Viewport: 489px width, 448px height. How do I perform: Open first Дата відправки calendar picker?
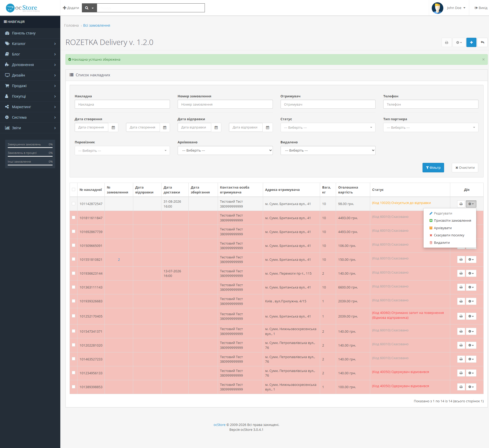[x=216, y=127]
